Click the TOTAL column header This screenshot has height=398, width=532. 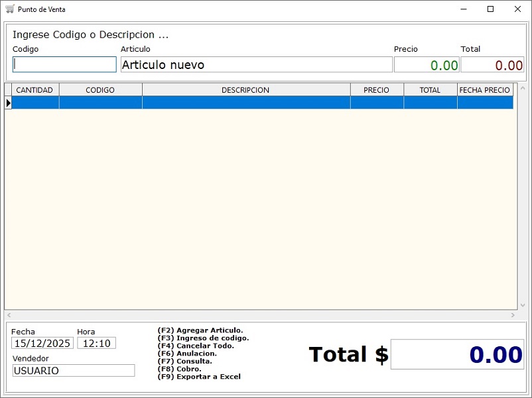coord(430,90)
